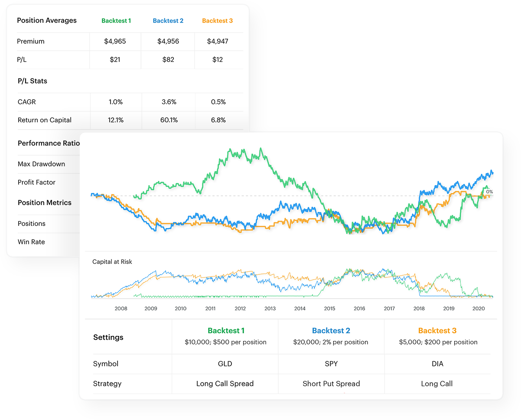Click the 2015 label on the timeline axis
This screenshot has width=521, height=420.
click(329, 308)
